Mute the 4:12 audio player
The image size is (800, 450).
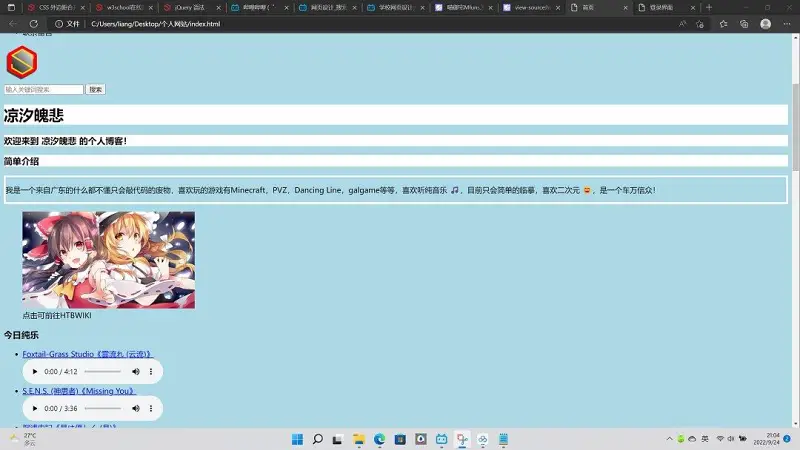[136, 371]
